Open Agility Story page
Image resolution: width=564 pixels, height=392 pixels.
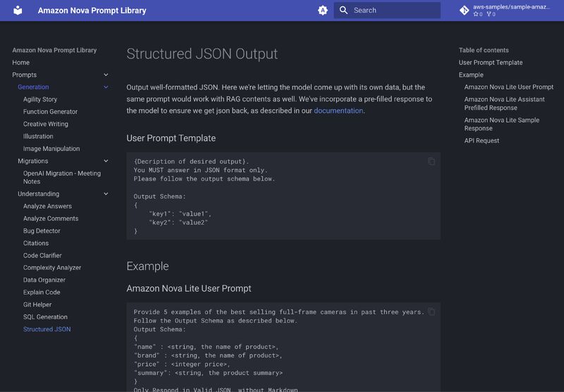(40, 99)
